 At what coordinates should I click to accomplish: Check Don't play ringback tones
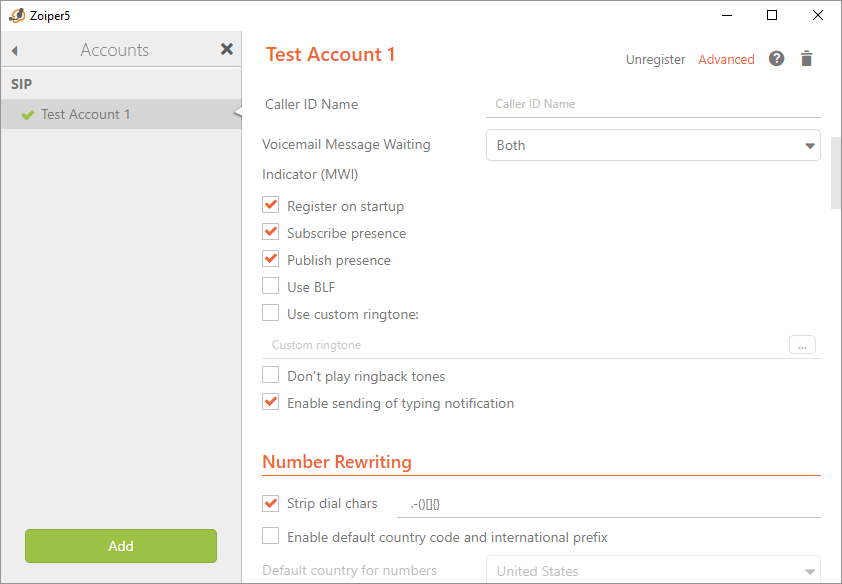[x=270, y=376]
